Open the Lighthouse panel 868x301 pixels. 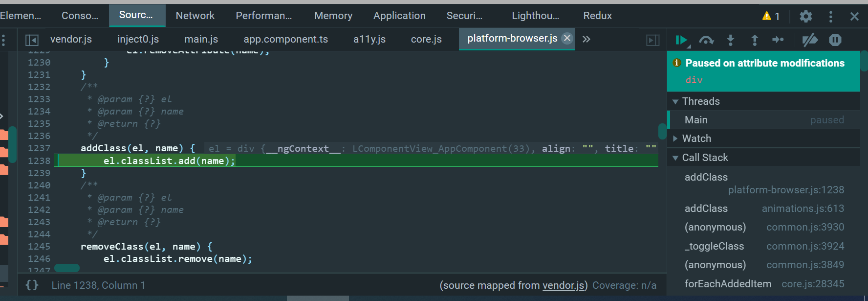[x=535, y=16]
